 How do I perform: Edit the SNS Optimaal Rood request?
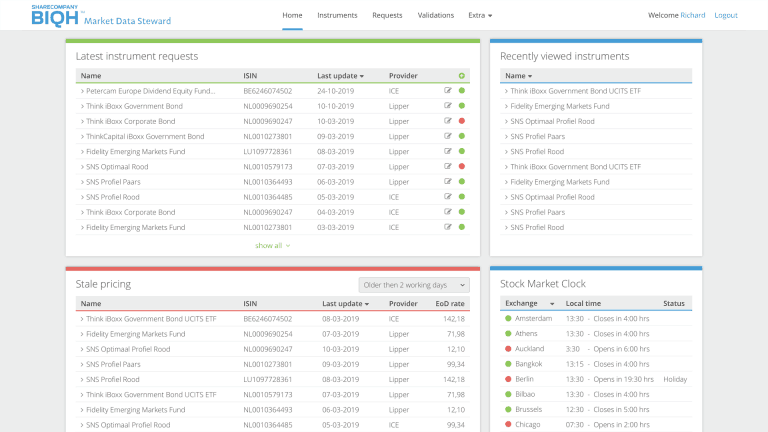pyautogui.click(x=448, y=167)
